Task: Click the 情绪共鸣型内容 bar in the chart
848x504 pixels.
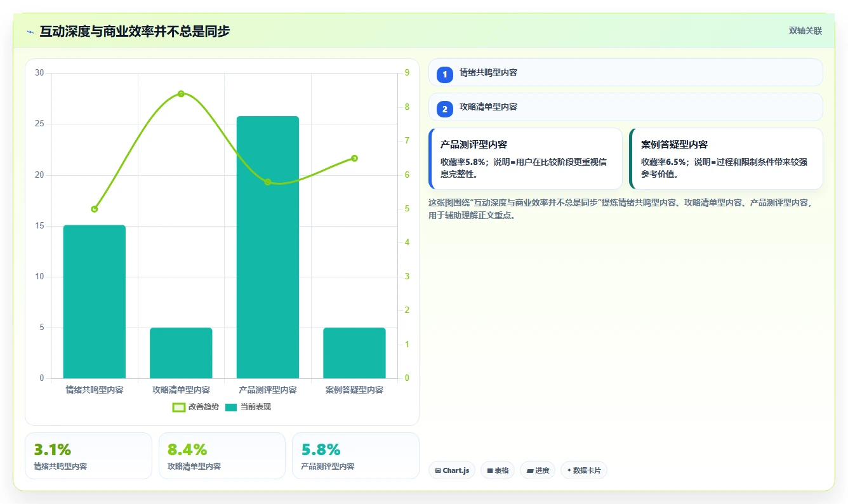Action: (95, 302)
